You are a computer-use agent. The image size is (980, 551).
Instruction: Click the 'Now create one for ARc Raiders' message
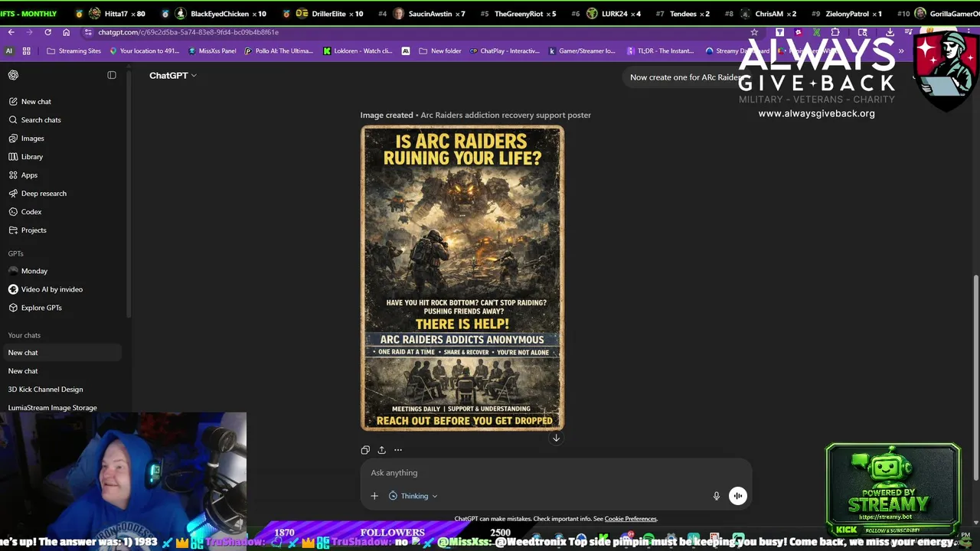click(685, 77)
